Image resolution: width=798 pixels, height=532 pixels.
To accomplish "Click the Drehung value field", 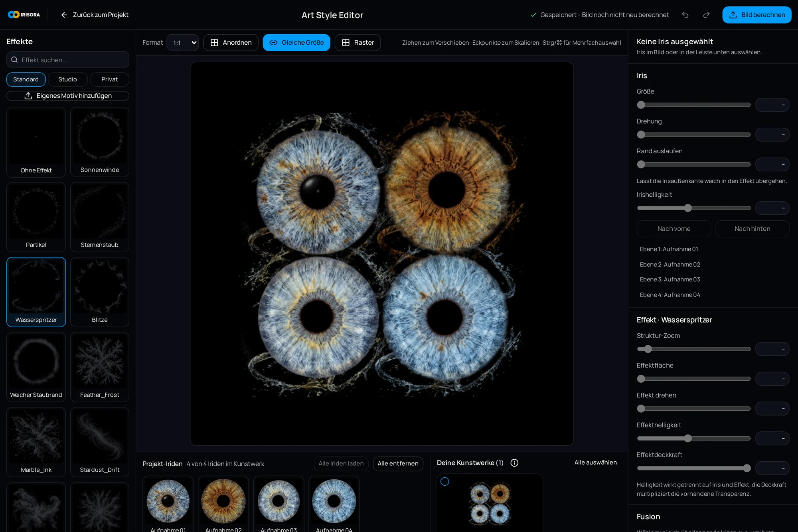I will [772, 135].
